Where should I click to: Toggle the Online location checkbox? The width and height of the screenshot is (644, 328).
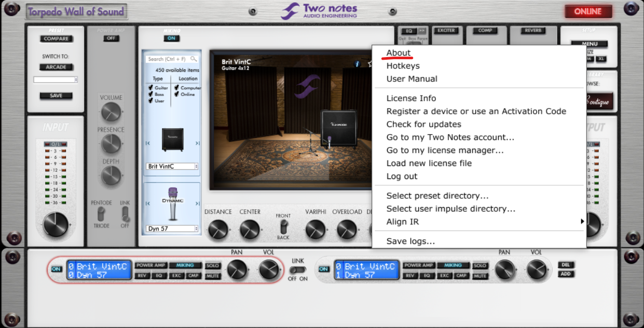[x=176, y=94]
